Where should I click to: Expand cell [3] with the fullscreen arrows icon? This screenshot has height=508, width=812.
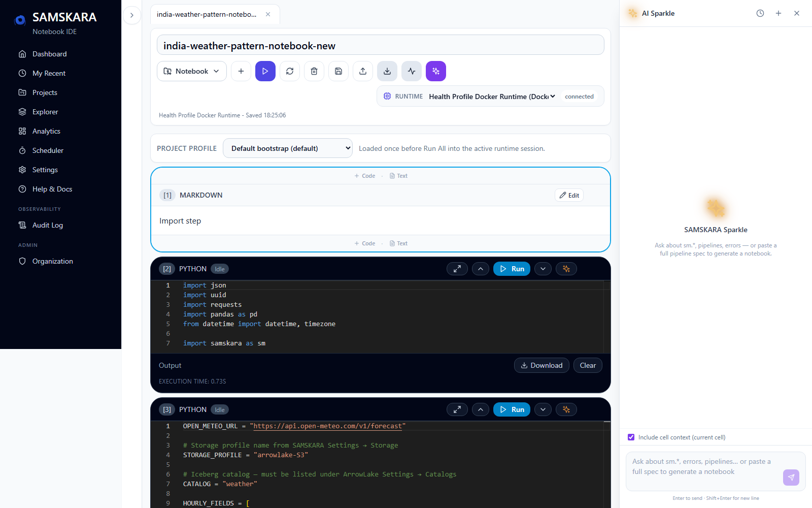(457, 409)
